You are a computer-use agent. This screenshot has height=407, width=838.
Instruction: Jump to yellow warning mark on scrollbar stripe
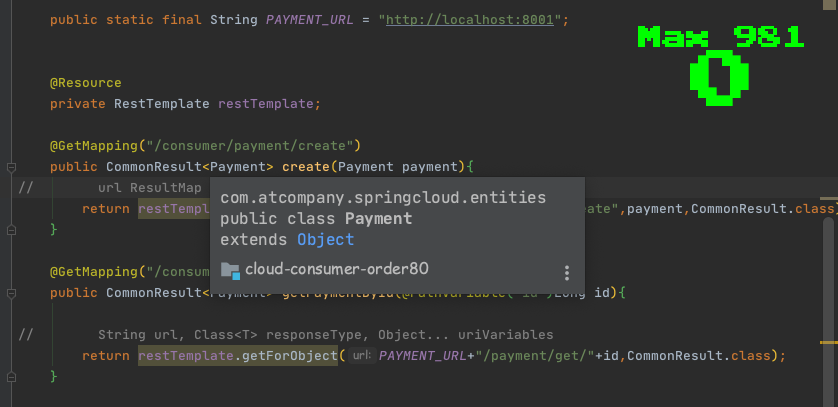828,342
